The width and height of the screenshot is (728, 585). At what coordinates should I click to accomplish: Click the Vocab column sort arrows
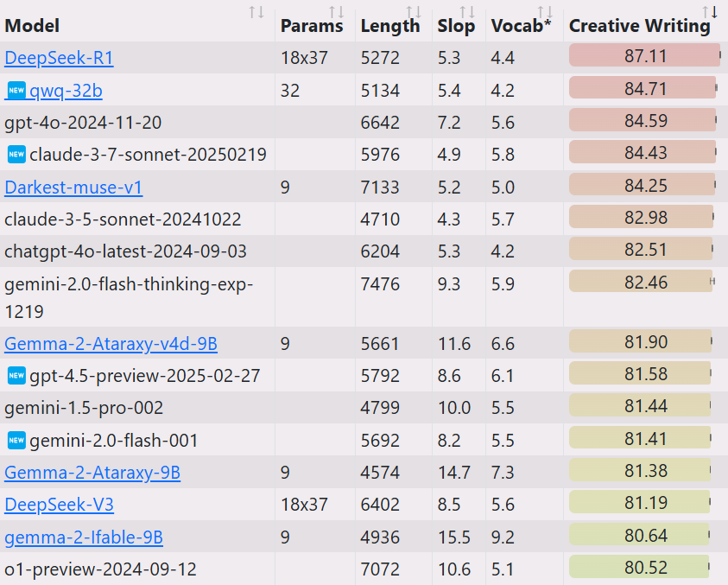pyautogui.click(x=545, y=12)
